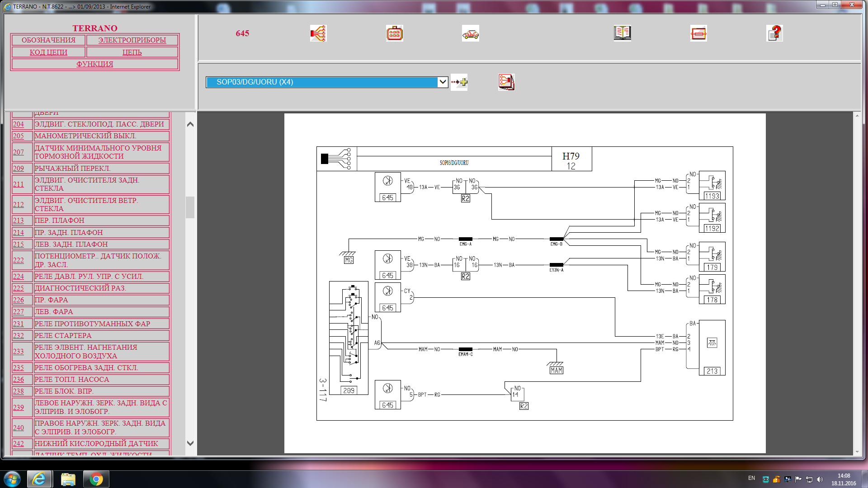Open the fuse symbol icon
868x488 pixels.
coord(698,33)
